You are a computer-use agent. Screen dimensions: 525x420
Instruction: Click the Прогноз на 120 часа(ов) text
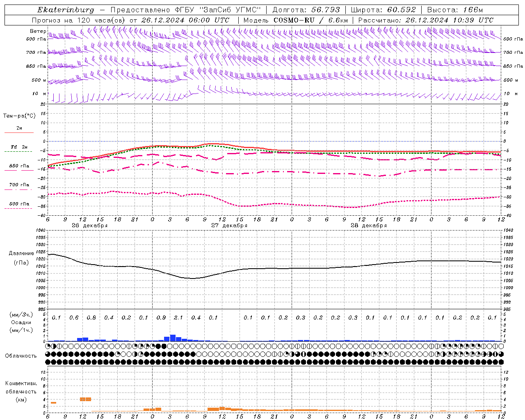pos(79,20)
